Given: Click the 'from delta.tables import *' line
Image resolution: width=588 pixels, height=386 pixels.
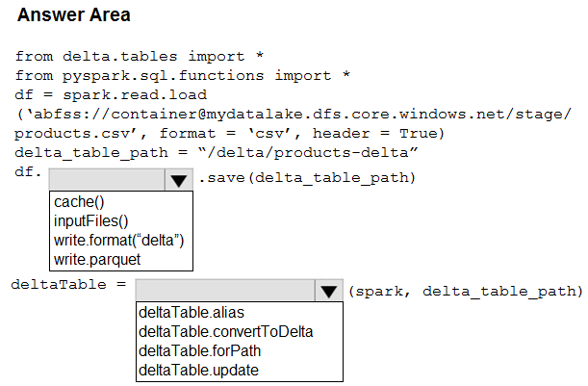Looking at the screenshot, I should click(x=140, y=56).
